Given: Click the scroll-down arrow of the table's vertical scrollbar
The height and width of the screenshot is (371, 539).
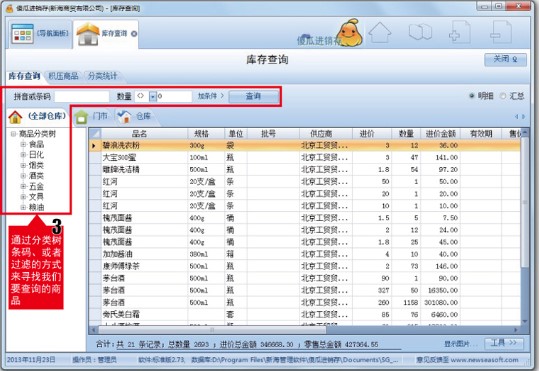Looking at the screenshot, I should 525,321.
